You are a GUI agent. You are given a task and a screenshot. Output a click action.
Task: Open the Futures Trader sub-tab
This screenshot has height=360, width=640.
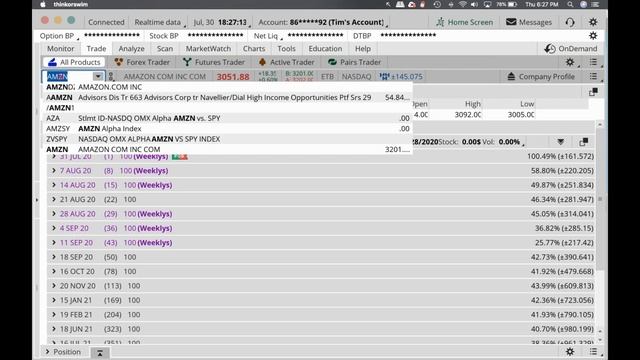pos(214,62)
